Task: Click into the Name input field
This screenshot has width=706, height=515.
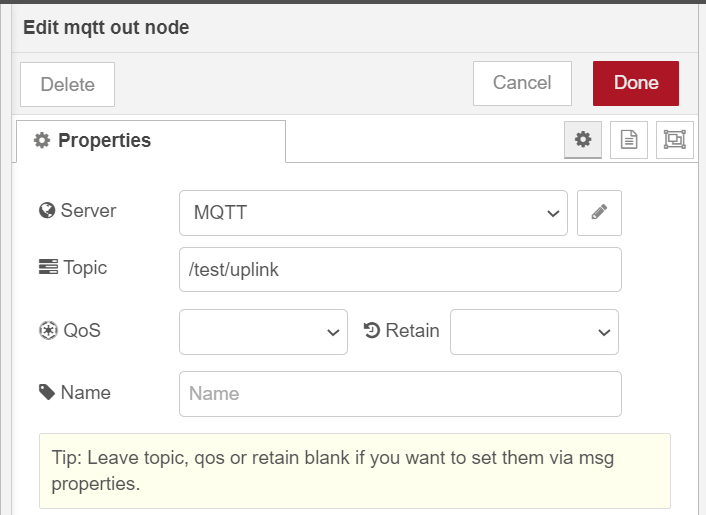Action: pyautogui.click(x=400, y=394)
